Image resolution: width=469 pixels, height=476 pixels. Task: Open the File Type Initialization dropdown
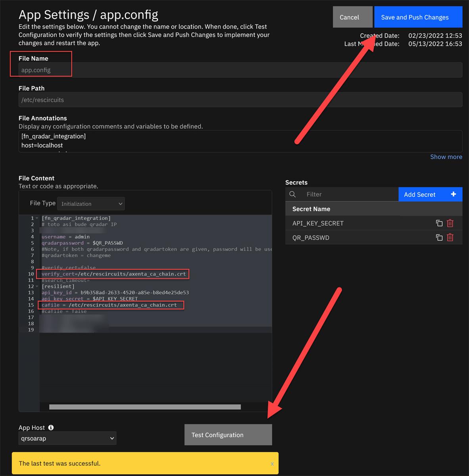pos(91,203)
